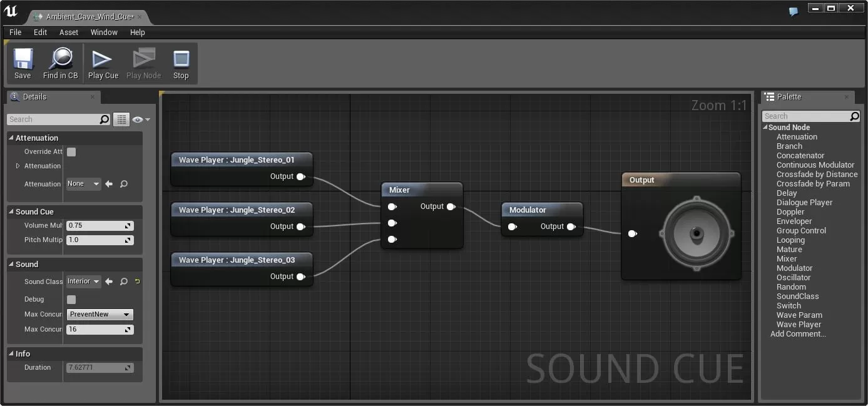Click Add Comment in the Palette
Screen dimensions: 868x406
pyautogui.click(x=798, y=333)
